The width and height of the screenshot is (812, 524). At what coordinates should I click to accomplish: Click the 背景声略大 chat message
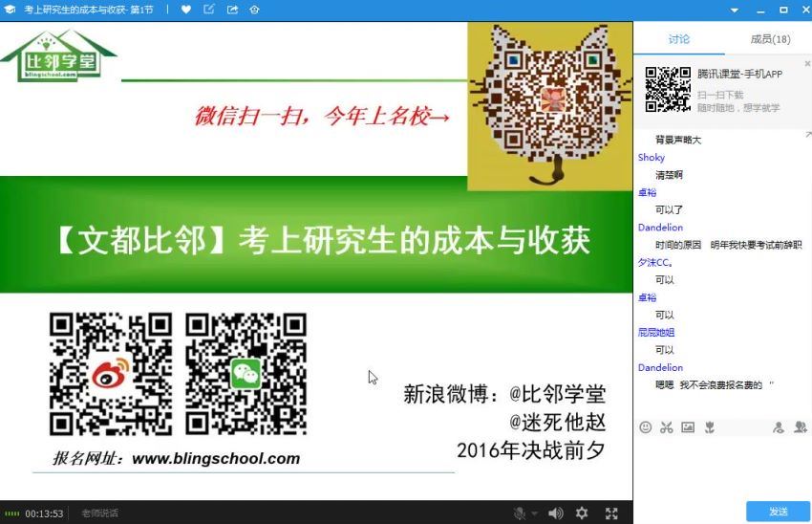[678, 140]
